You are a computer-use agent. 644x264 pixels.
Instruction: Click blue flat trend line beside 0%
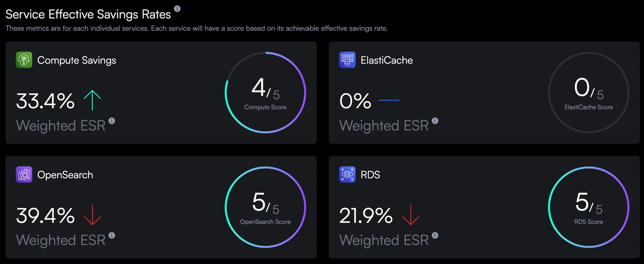389,100
